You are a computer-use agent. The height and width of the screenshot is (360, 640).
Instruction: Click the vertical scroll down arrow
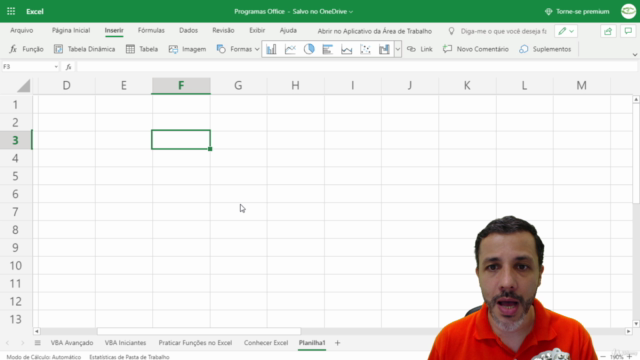[636, 324]
